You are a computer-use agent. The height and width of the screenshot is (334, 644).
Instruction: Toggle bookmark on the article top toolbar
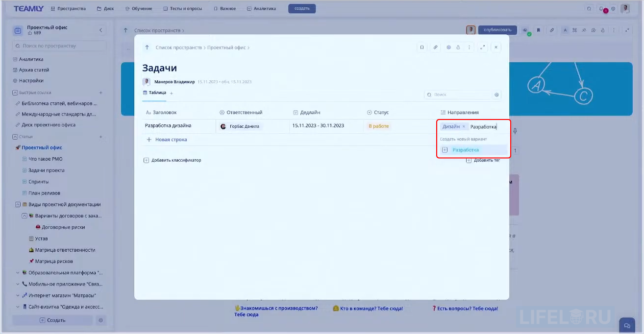point(539,30)
